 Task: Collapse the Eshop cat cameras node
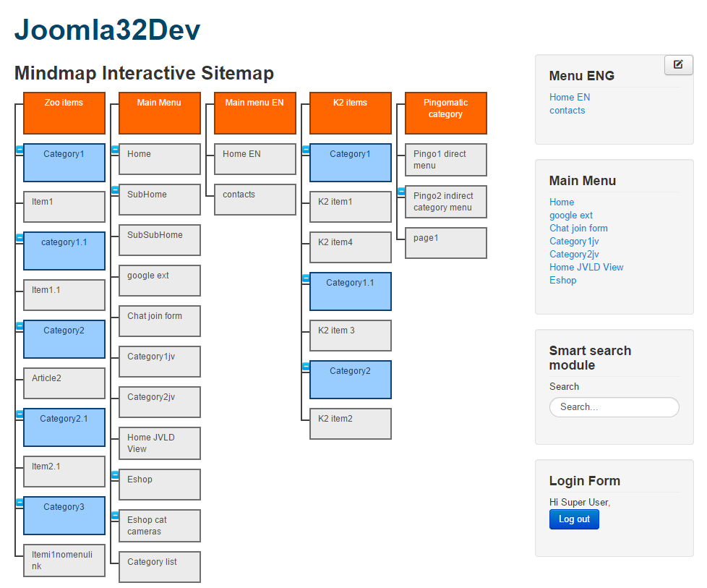coord(115,516)
